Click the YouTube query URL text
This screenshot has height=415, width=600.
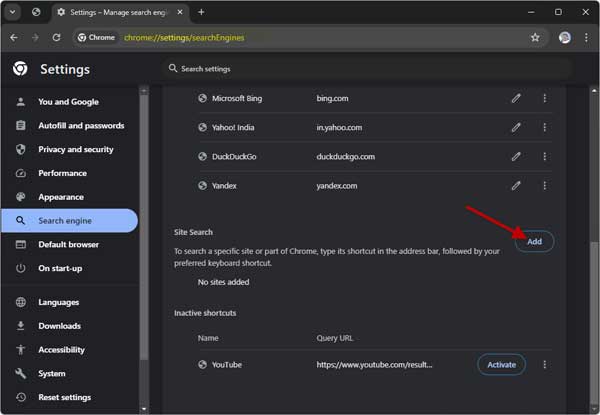pyautogui.click(x=374, y=365)
